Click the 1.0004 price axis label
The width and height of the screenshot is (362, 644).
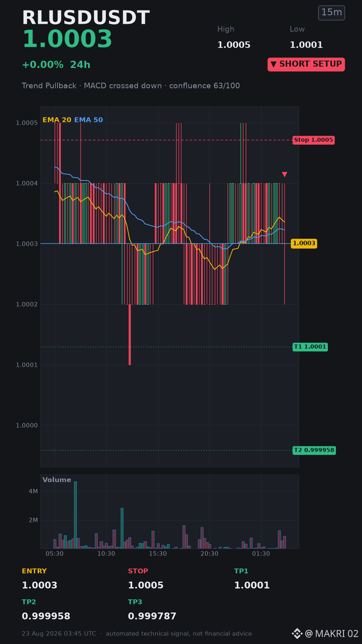pyautogui.click(x=27, y=184)
